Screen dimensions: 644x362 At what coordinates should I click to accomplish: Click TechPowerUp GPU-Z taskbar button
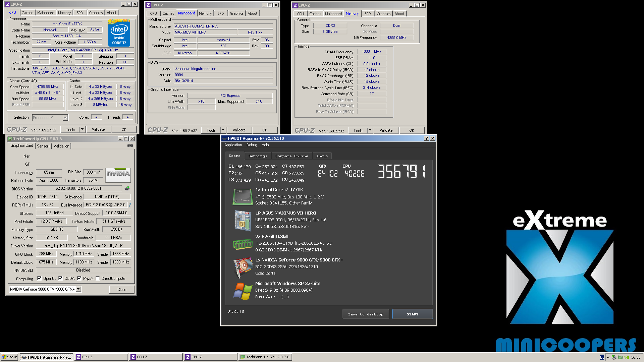click(x=265, y=357)
